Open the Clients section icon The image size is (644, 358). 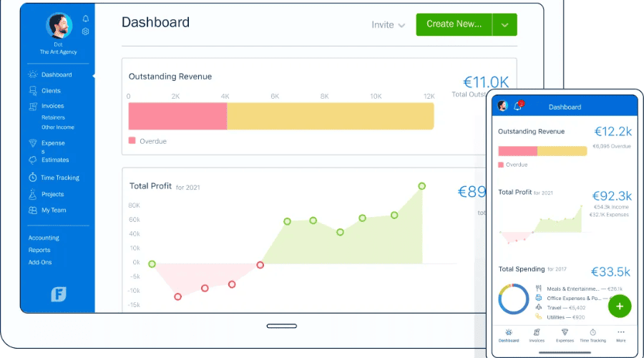coord(33,91)
